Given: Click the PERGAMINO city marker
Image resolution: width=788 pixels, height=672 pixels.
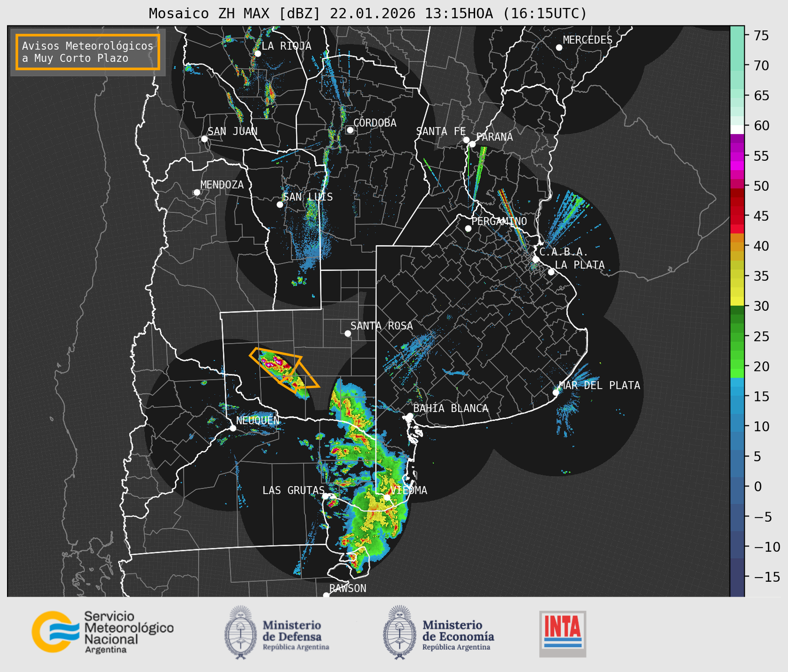Looking at the screenshot, I should point(468,229).
